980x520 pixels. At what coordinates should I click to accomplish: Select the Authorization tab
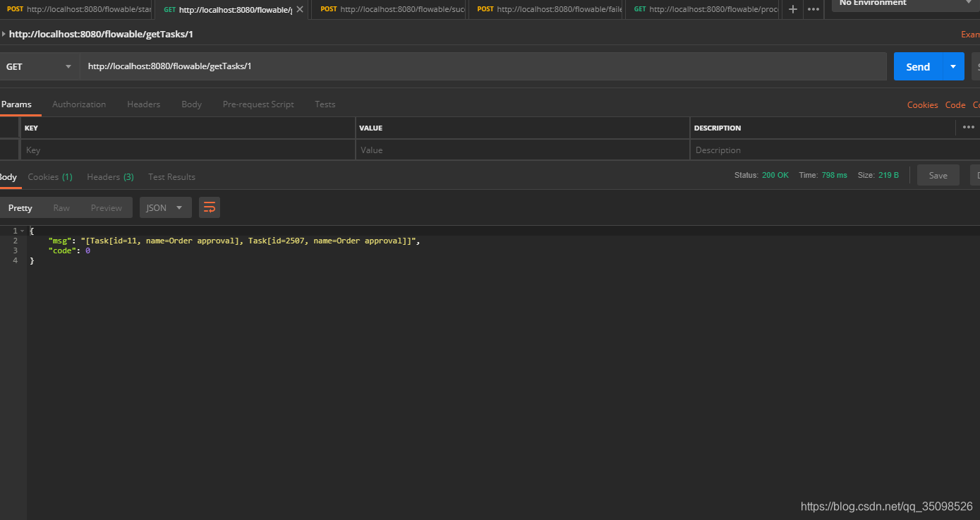click(x=79, y=104)
